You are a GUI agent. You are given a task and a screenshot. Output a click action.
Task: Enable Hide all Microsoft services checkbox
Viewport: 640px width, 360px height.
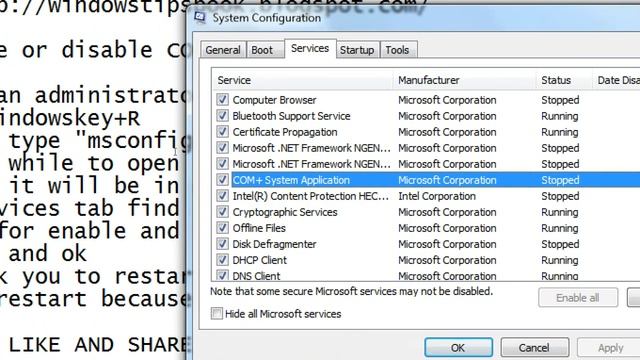(217, 313)
